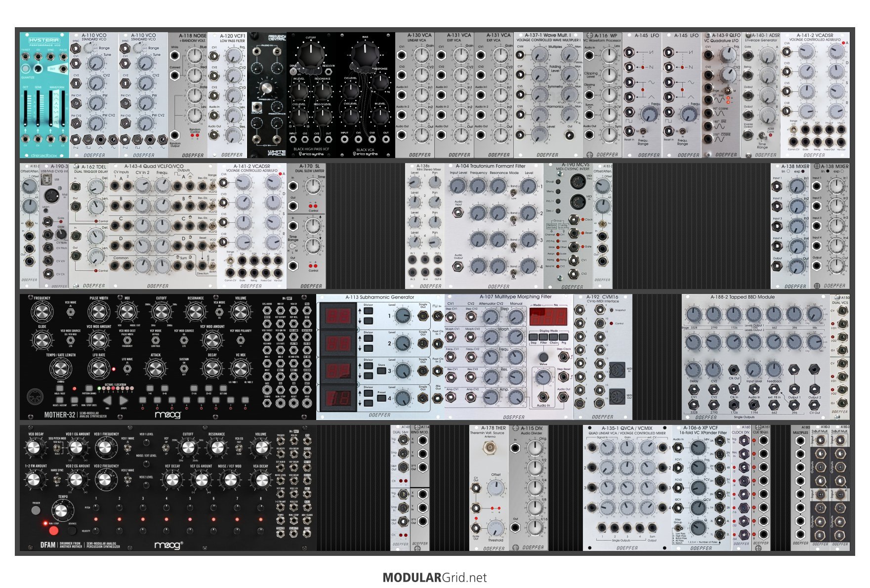
Task: Click the MIDI In socket on the A-192 CVM16
Action: (x=617, y=370)
